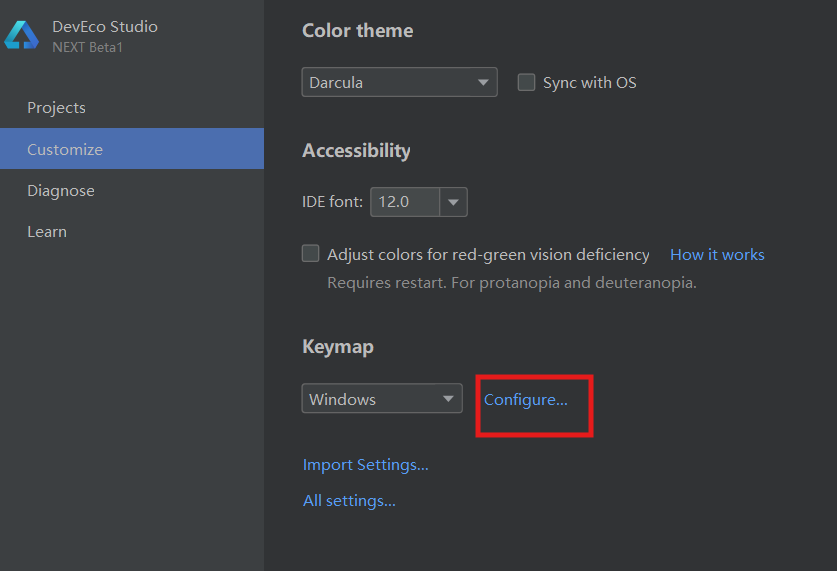
Task: Open the Projects section
Action: point(56,108)
